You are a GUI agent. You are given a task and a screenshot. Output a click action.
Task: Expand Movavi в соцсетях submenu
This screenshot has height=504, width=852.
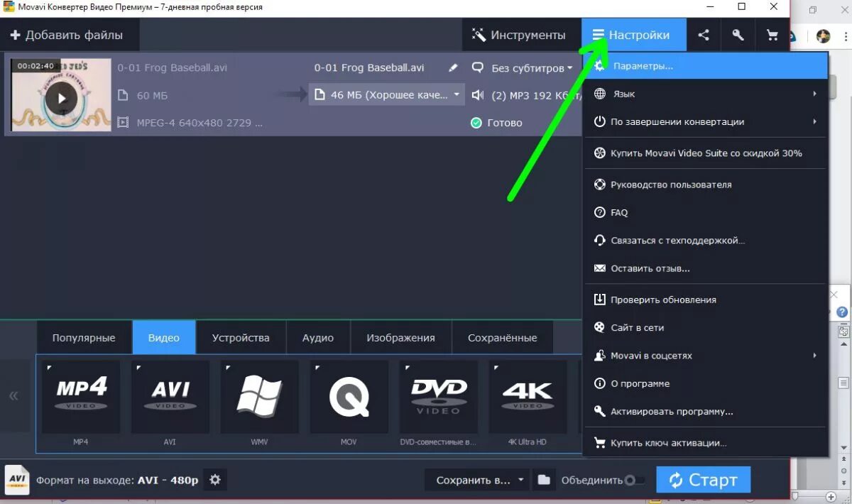pyautogui.click(x=706, y=356)
